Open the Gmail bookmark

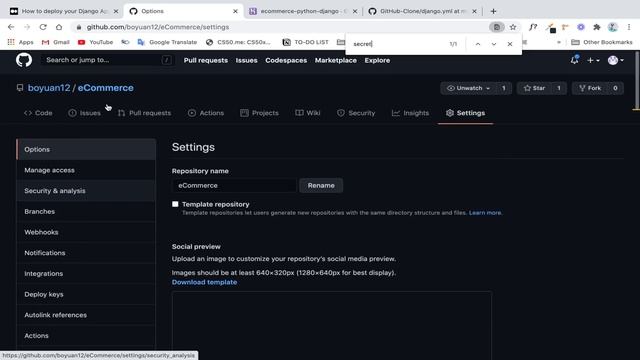coord(56,42)
